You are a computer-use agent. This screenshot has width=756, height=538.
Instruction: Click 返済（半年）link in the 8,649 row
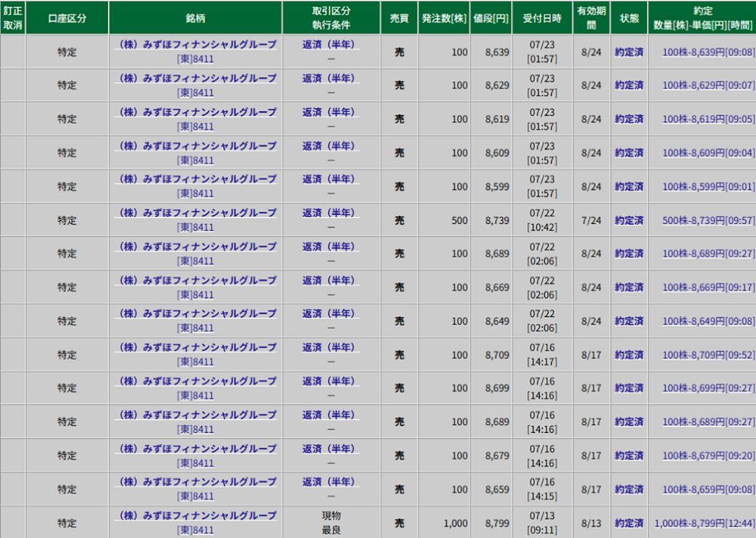[331, 313]
